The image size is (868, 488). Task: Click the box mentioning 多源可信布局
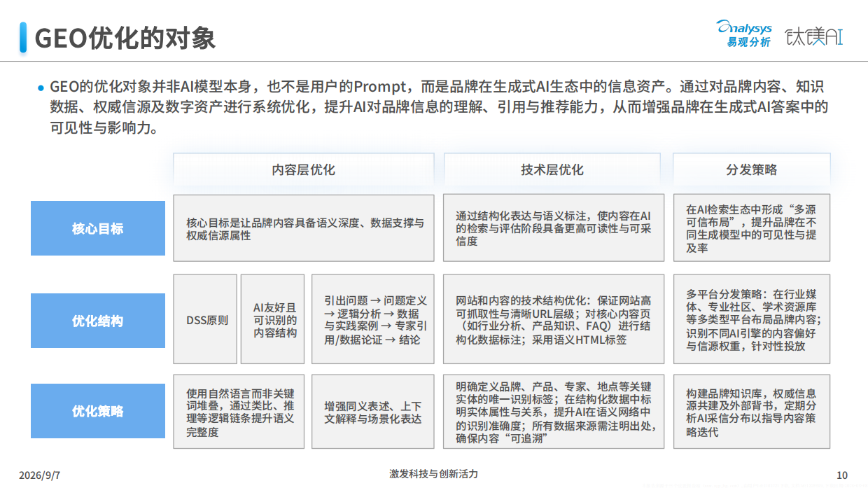(x=752, y=228)
